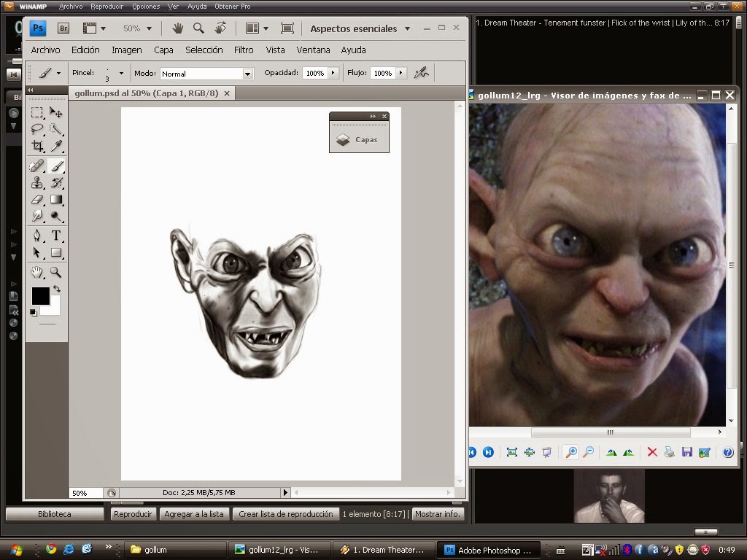Select the History Brush tool
Viewport: 747px width, 560px height.
point(56,182)
